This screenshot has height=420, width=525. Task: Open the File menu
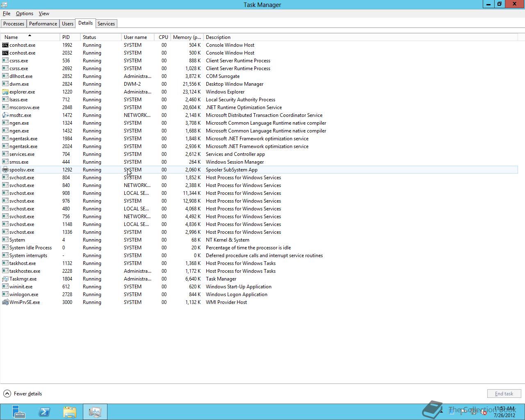pyautogui.click(x=7, y=14)
